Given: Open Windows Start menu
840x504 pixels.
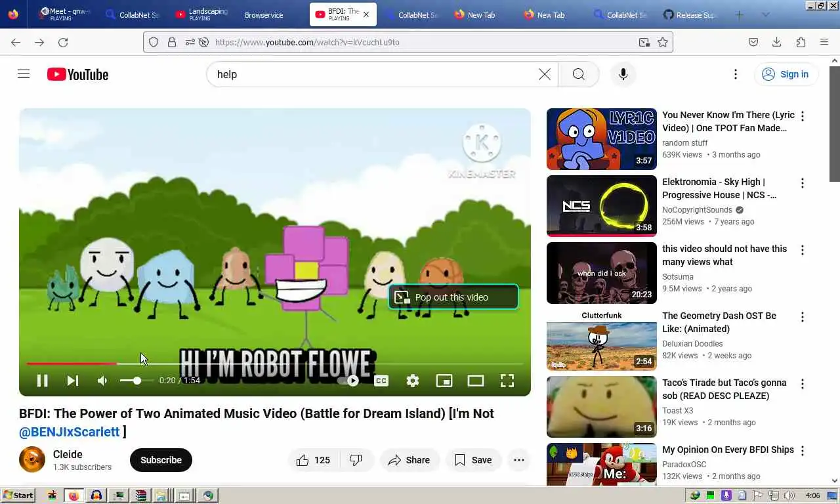Looking at the screenshot, I should (18, 495).
